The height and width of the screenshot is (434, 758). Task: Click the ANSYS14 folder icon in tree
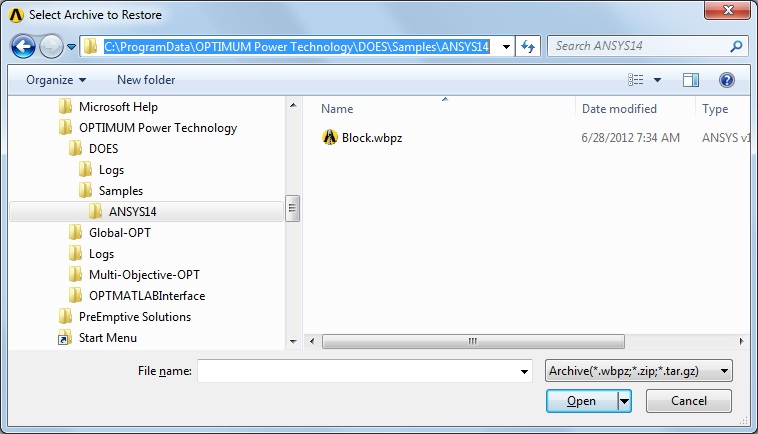[x=95, y=211]
